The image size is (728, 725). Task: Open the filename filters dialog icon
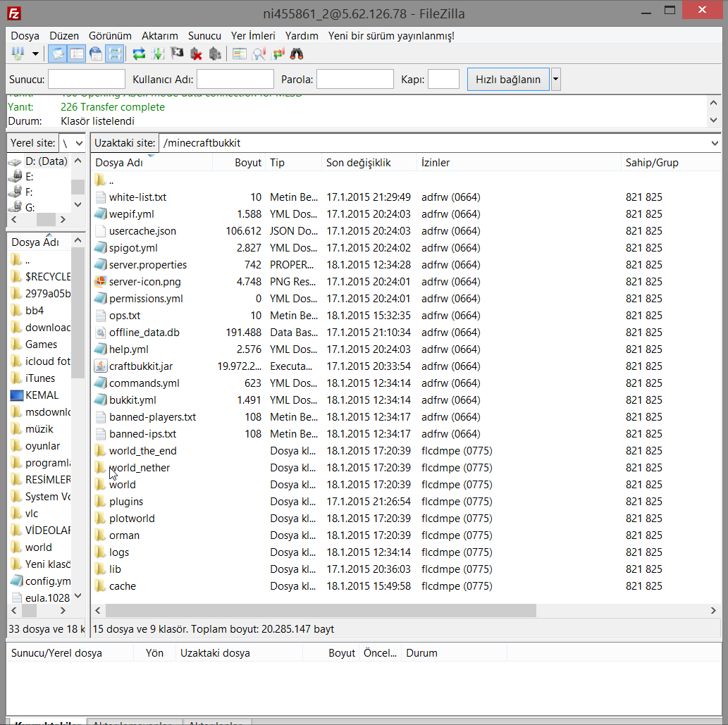pyautogui.click(x=239, y=54)
